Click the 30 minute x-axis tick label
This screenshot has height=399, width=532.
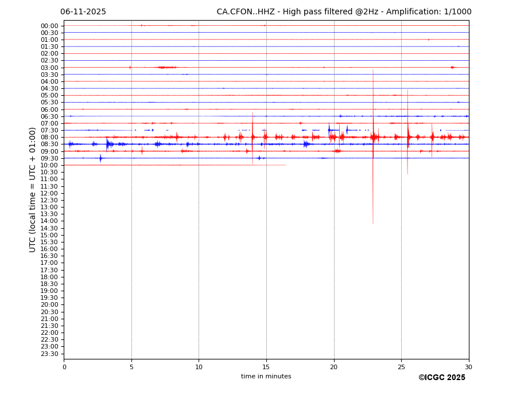point(468,367)
